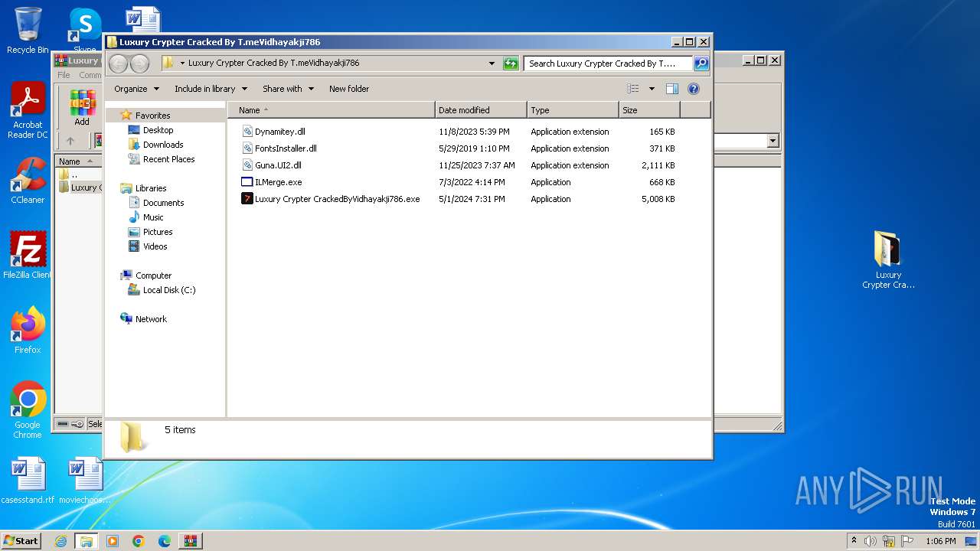Select Computer in navigation pane

coord(153,275)
